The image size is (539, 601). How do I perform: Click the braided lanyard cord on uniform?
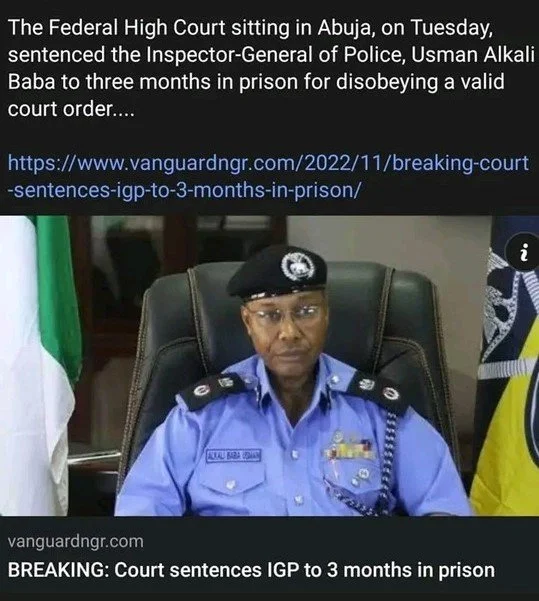coord(387,466)
